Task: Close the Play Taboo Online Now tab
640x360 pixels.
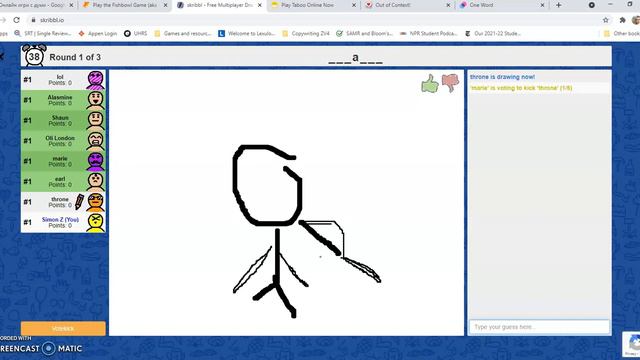Action: tap(354, 5)
